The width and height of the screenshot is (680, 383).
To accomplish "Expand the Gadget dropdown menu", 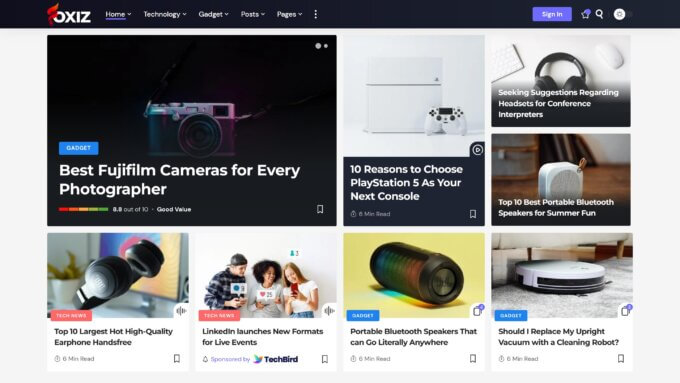I will pyautogui.click(x=213, y=14).
